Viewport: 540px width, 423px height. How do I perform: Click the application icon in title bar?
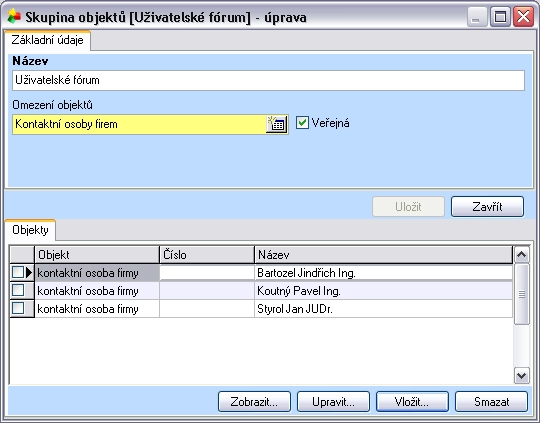14,16
